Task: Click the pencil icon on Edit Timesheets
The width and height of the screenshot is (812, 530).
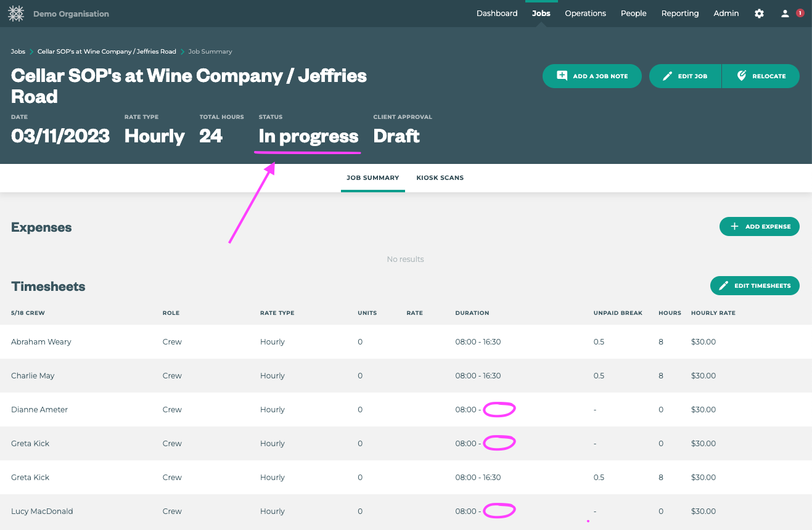Action: pos(724,286)
